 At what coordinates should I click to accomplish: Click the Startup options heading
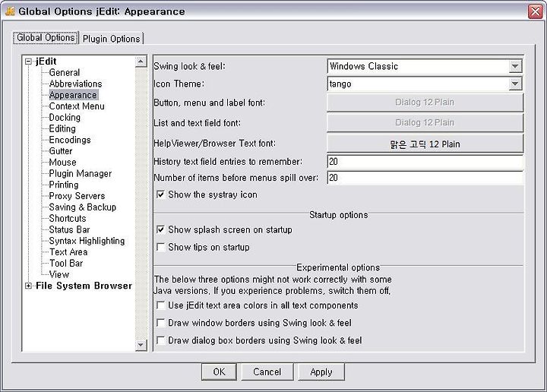pyautogui.click(x=338, y=215)
